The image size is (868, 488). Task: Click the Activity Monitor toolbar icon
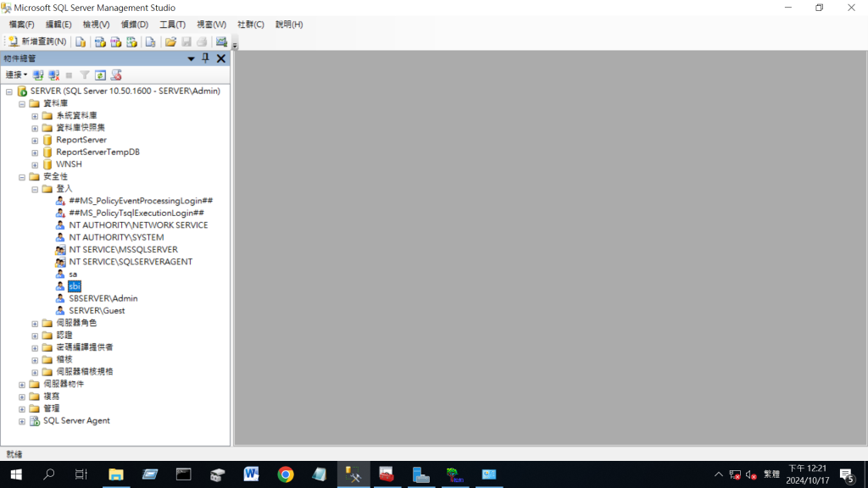pyautogui.click(x=221, y=42)
